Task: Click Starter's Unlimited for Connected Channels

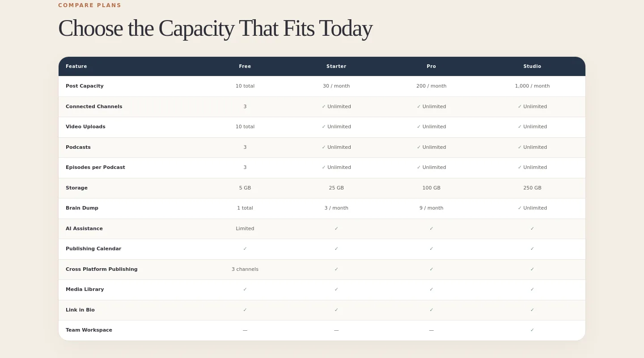Action: click(x=336, y=106)
